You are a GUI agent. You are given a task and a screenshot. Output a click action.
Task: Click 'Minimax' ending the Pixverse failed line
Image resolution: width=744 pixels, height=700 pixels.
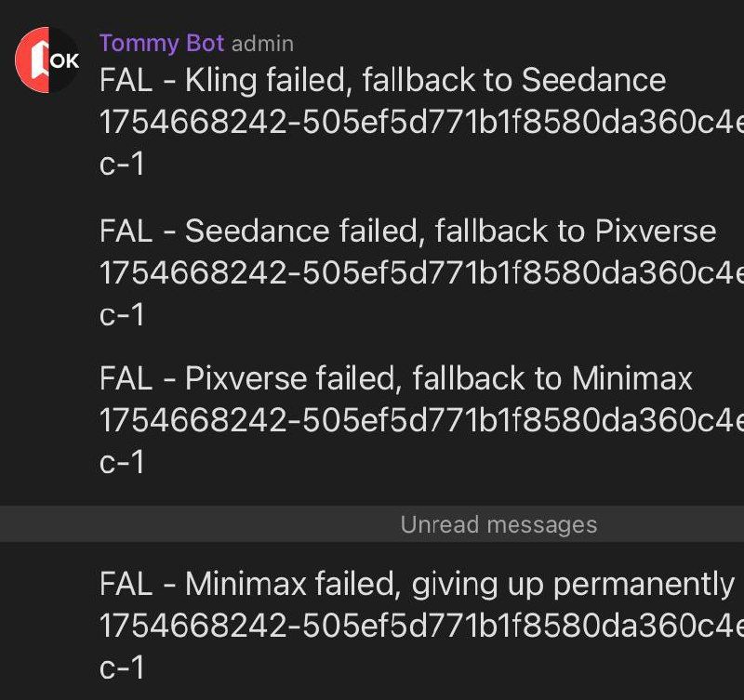pyautogui.click(x=632, y=378)
